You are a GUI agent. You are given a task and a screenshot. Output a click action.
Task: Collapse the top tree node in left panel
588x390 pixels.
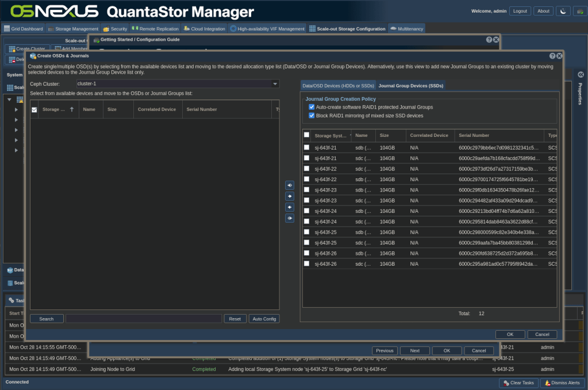click(10, 100)
